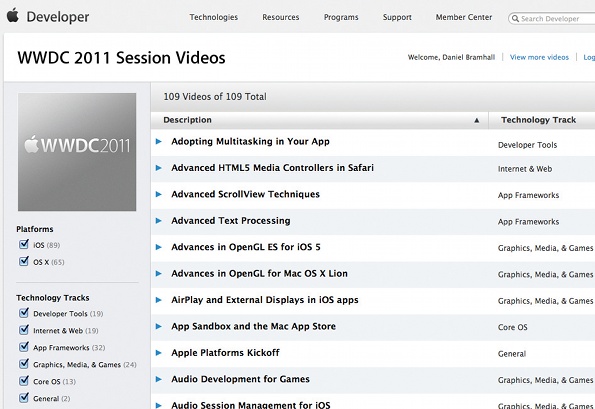Expand Advanced Text Processing row
Image resolution: width=595 pixels, height=409 pixels.
coord(159,220)
